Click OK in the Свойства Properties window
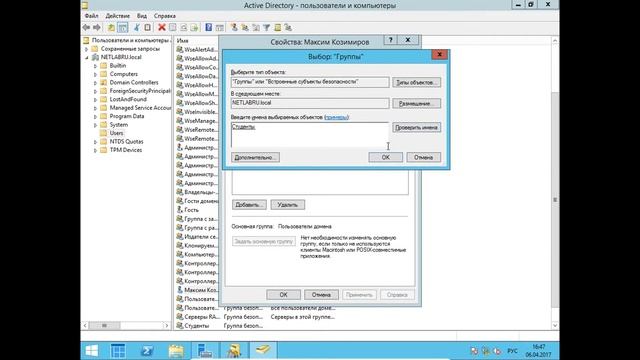This screenshot has height=360, width=640. [x=283, y=295]
